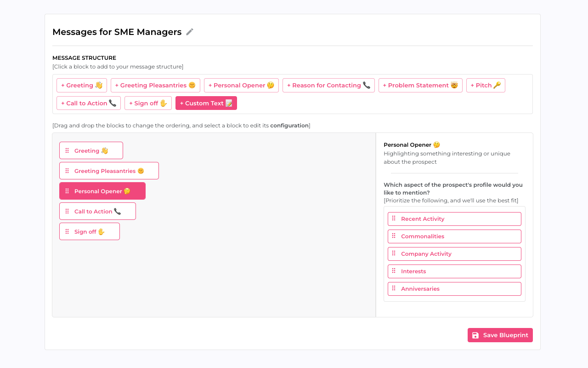Click the Commonalities priority item
This screenshot has height=368, width=588.
(454, 236)
